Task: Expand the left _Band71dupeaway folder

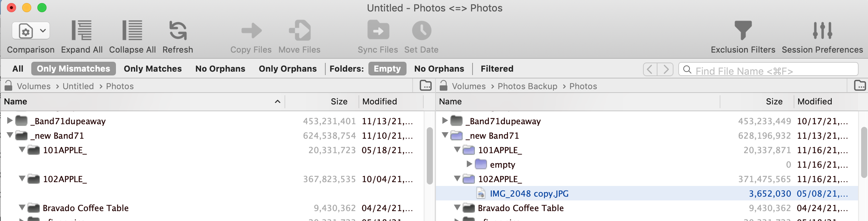Action: click(10, 121)
